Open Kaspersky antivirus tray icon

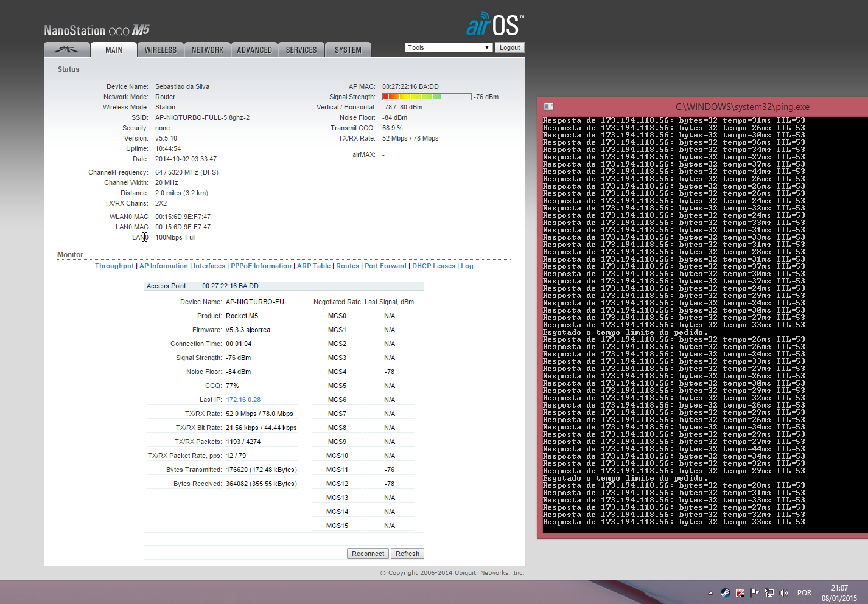click(740, 593)
